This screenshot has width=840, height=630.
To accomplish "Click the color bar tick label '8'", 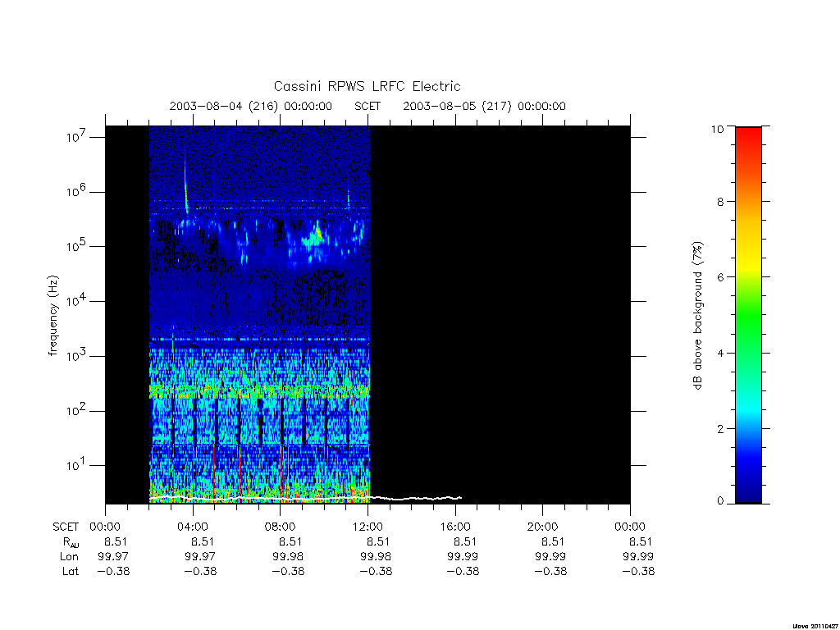I will coord(720,202).
